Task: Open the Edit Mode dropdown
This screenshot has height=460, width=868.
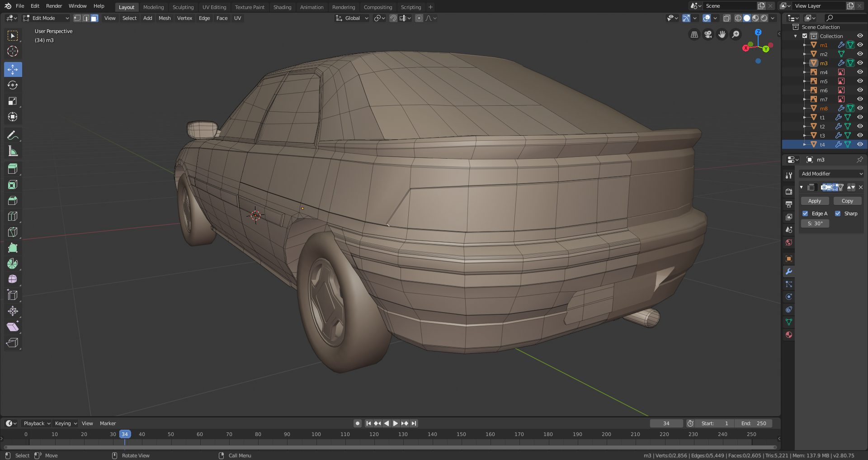Action: (x=46, y=18)
